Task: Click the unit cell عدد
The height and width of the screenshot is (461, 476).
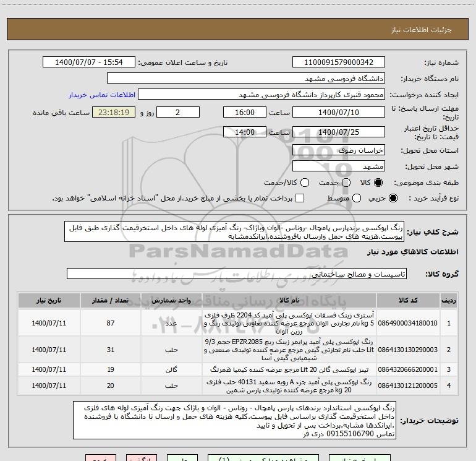Action: pos(171,323)
